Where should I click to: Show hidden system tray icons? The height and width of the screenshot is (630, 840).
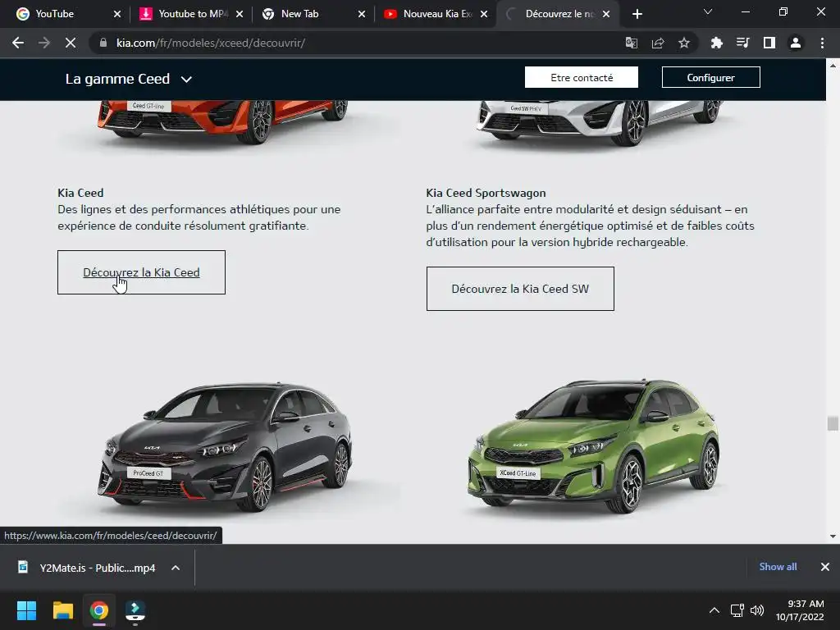coord(714,610)
